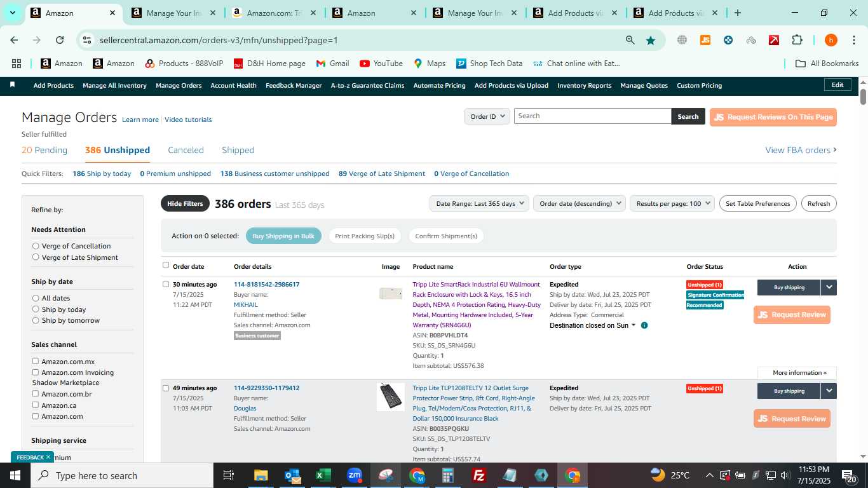Open the Order ID search type dropdown

(487, 116)
